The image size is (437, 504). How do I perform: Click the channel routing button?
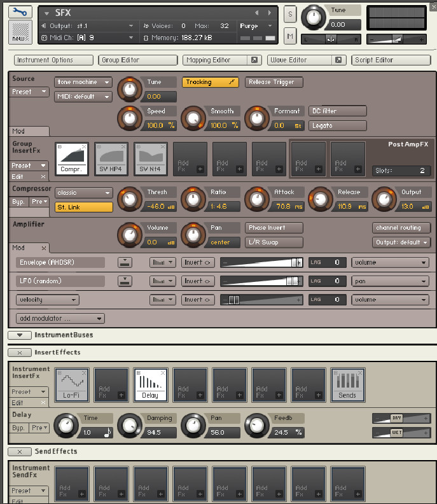tap(401, 228)
